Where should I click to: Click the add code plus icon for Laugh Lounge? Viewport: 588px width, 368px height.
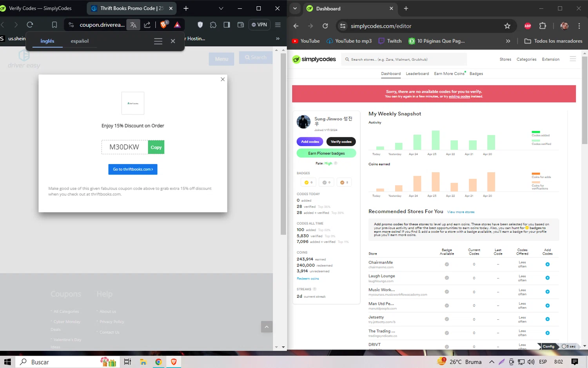tap(548, 278)
